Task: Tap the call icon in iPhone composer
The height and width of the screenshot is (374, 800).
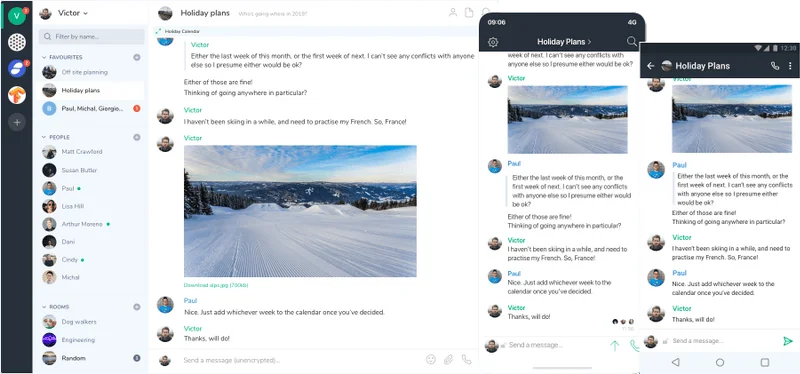Action: tap(634, 345)
